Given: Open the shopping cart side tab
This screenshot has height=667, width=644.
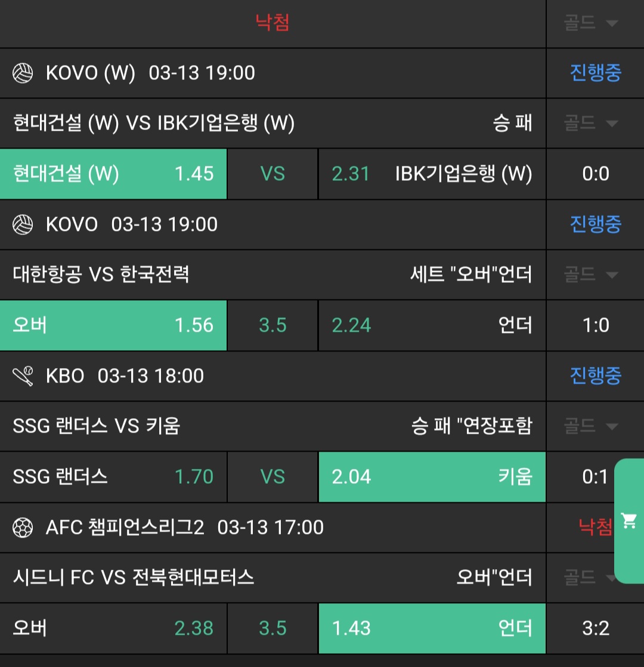Looking at the screenshot, I should 628,521.
